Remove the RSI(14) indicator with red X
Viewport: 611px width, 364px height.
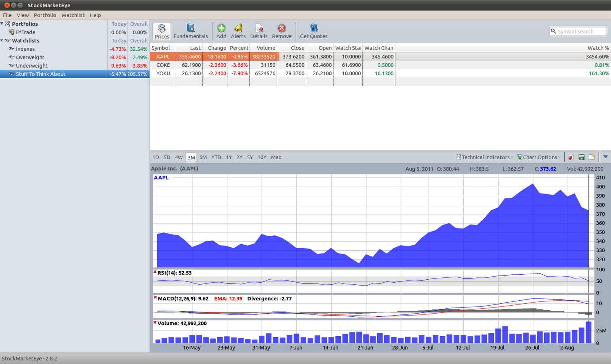pyautogui.click(x=155, y=272)
